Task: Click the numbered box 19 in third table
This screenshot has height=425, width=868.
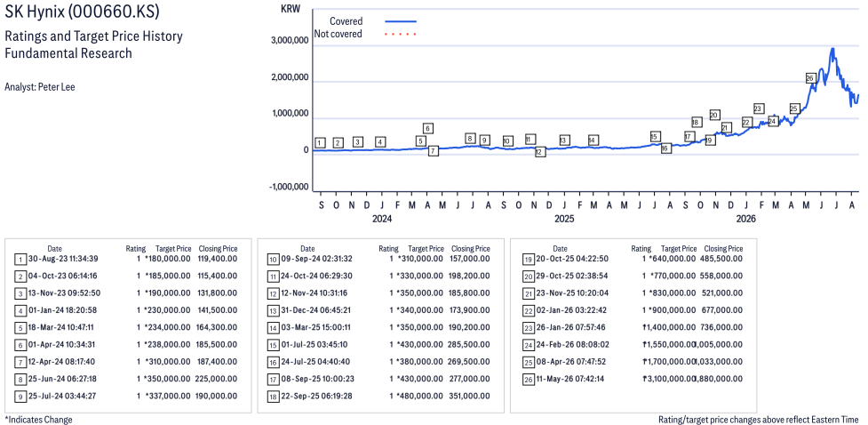Action: (528, 259)
